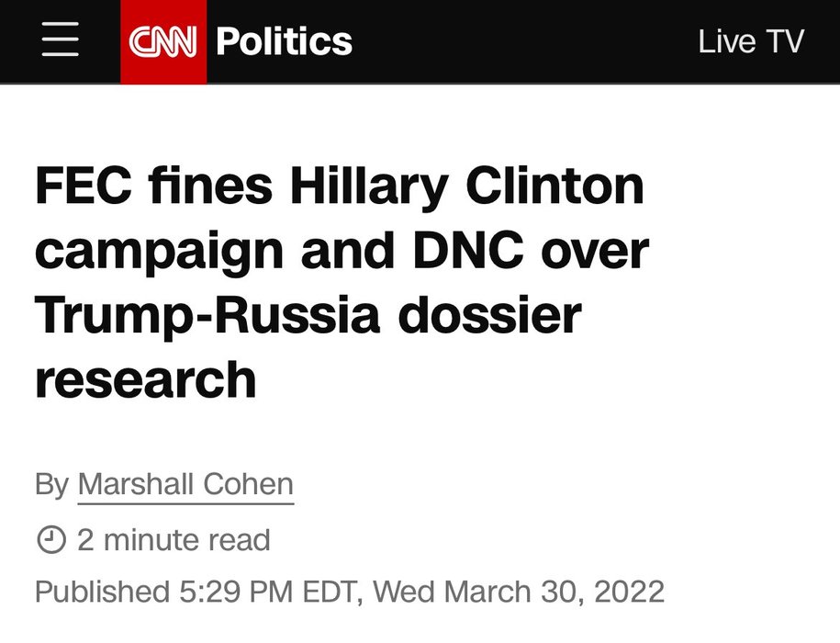
Task: Open the hamburger navigation menu
Action: click(x=60, y=41)
